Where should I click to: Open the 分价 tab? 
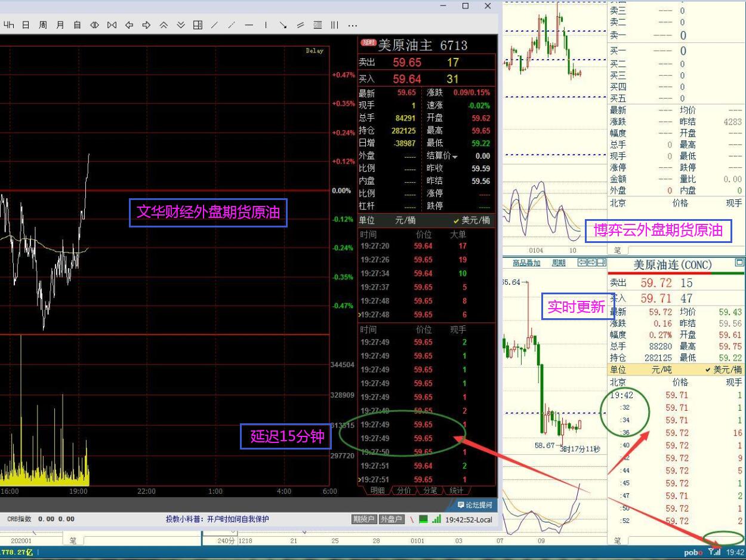(x=403, y=490)
